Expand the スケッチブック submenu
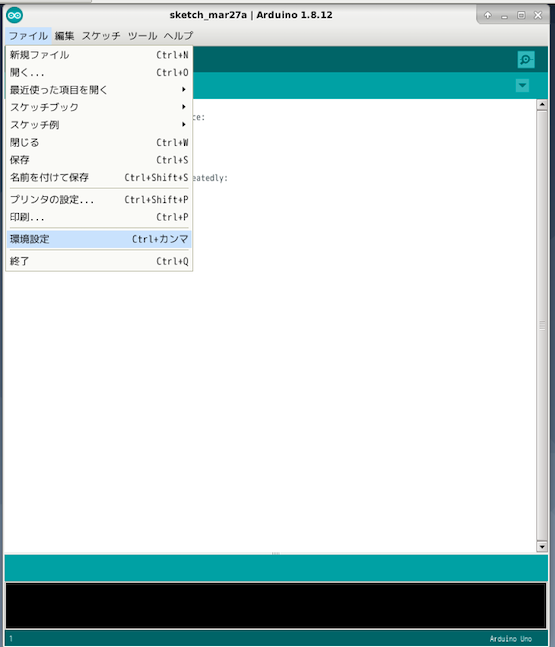The image size is (555, 647). (99, 107)
